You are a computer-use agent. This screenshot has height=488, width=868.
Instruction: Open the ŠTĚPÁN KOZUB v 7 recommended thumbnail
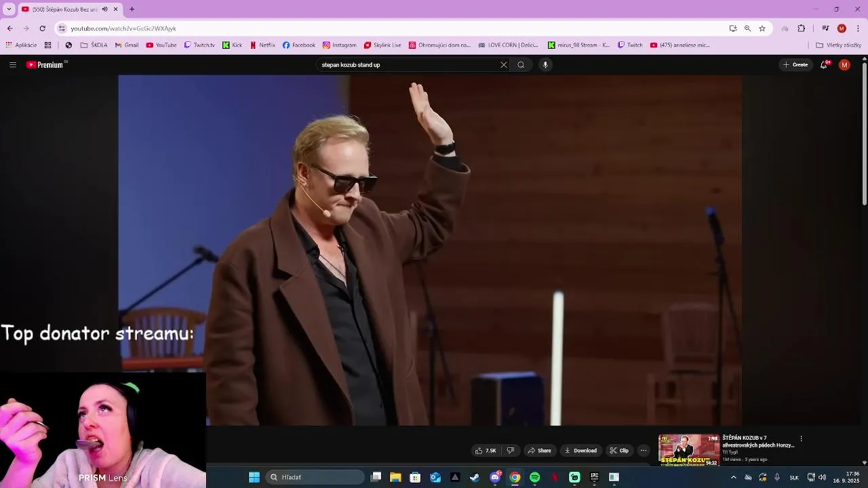(x=689, y=450)
